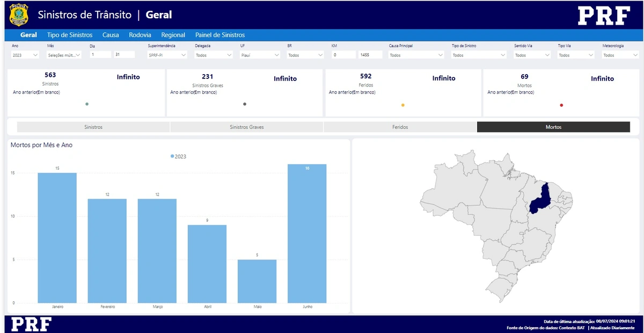The image size is (644, 333).
Task: Click the Fonte de Origem dos dados text
Action: pyautogui.click(x=546, y=328)
